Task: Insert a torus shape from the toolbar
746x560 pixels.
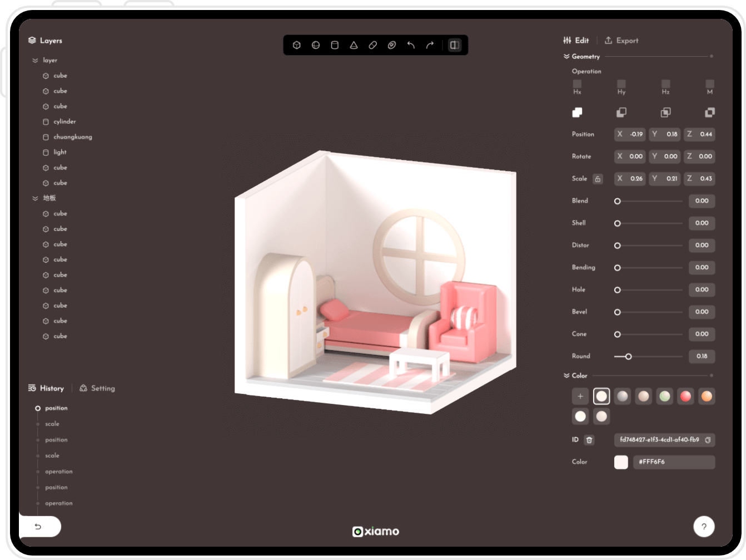Action: 392,45
